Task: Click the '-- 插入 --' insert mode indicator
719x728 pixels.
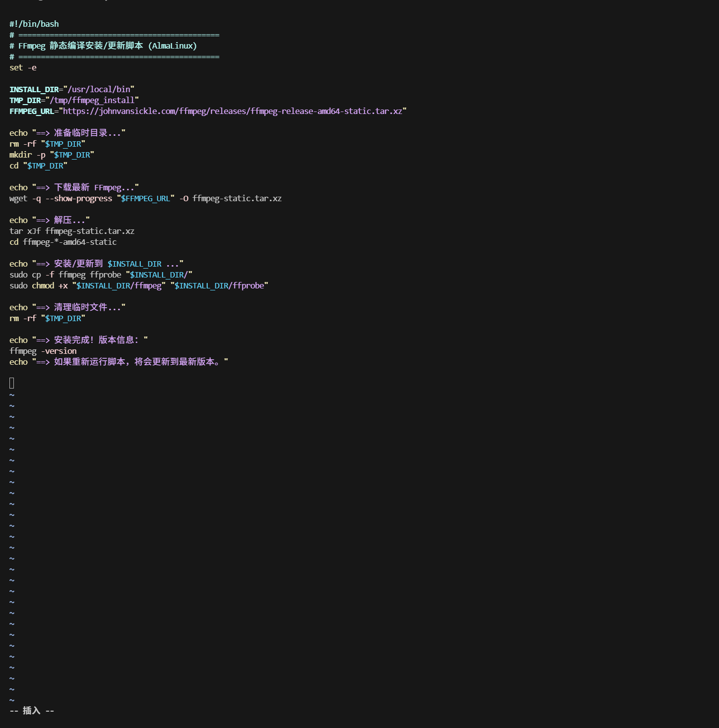Action: pos(32,711)
